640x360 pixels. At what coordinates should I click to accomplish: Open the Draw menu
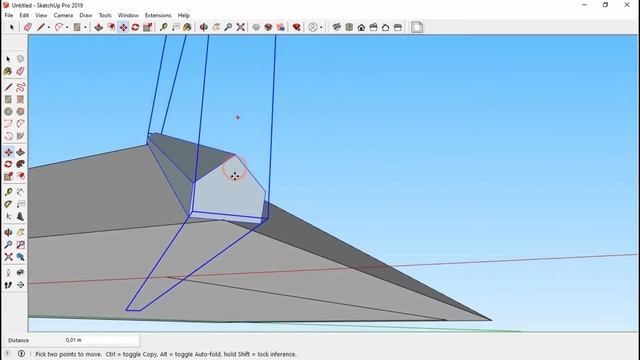click(x=86, y=15)
